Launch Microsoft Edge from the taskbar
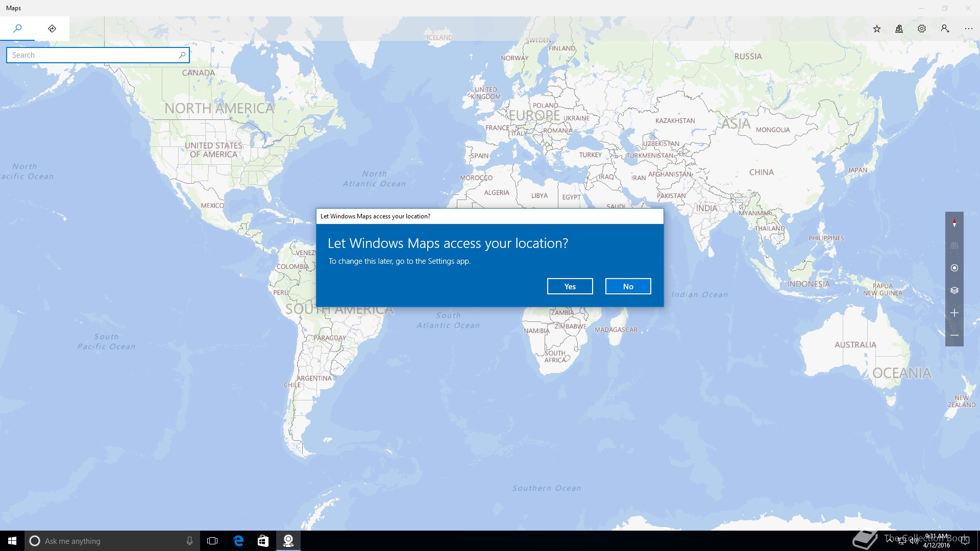This screenshot has width=980, height=551. pyautogui.click(x=238, y=541)
